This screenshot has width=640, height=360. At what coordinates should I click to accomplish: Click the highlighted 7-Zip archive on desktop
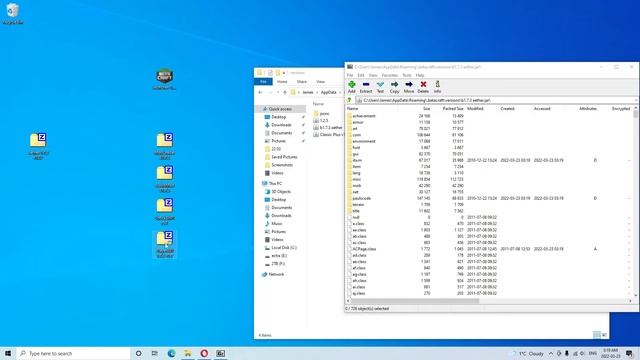[164, 244]
